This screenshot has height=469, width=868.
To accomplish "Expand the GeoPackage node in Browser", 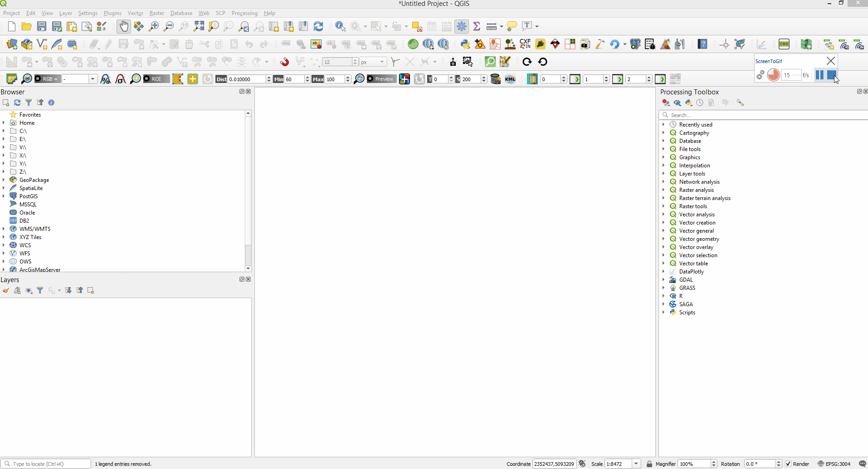I will pyautogui.click(x=4, y=180).
